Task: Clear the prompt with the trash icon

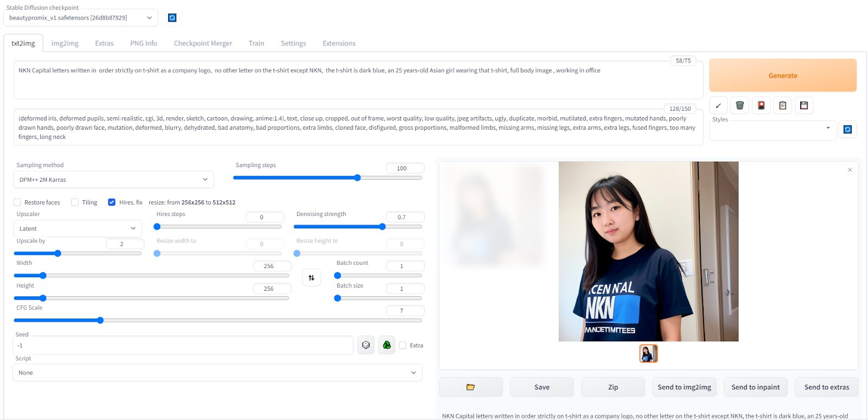Action: point(739,106)
